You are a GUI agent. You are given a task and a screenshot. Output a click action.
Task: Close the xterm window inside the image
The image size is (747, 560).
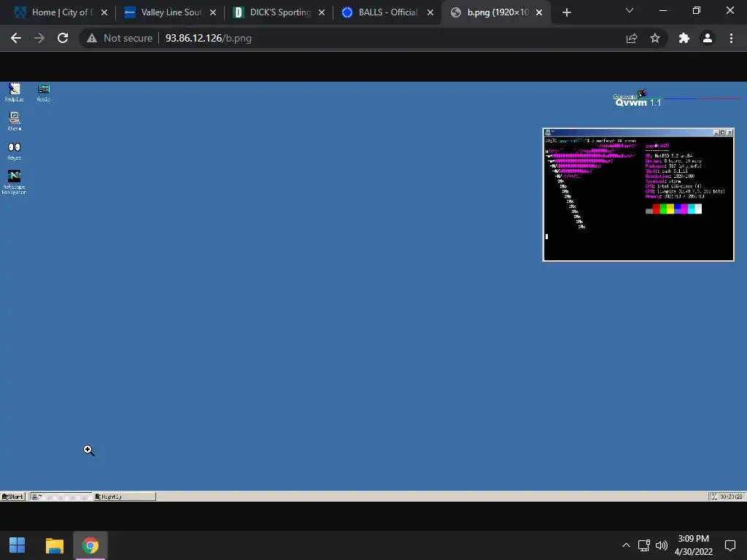(x=729, y=133)
